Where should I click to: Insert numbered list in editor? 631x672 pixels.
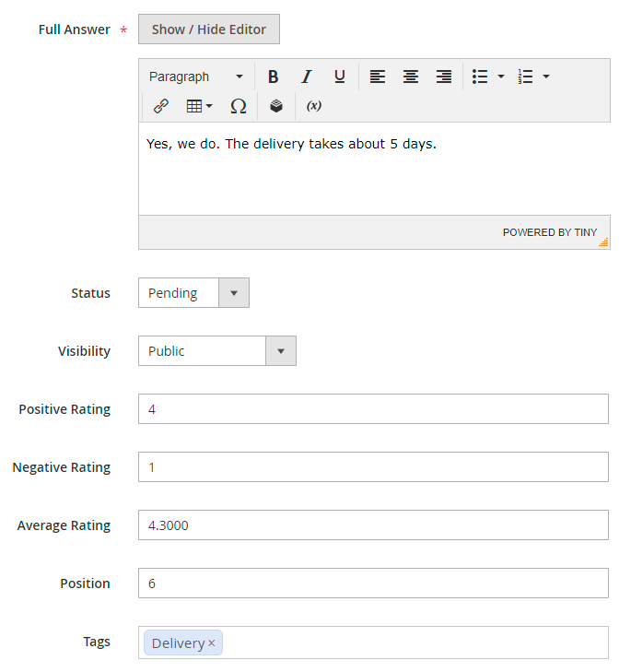(526, 77)
